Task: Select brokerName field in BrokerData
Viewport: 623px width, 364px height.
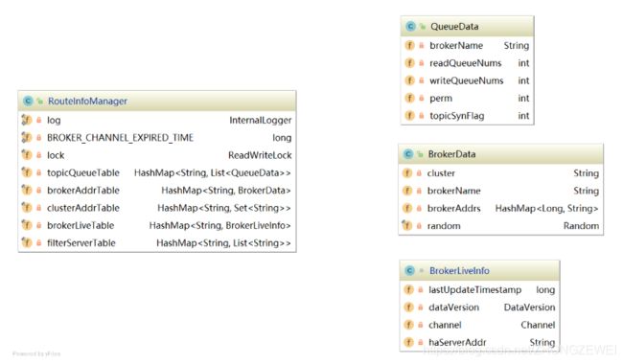Action: pos(453,191)
